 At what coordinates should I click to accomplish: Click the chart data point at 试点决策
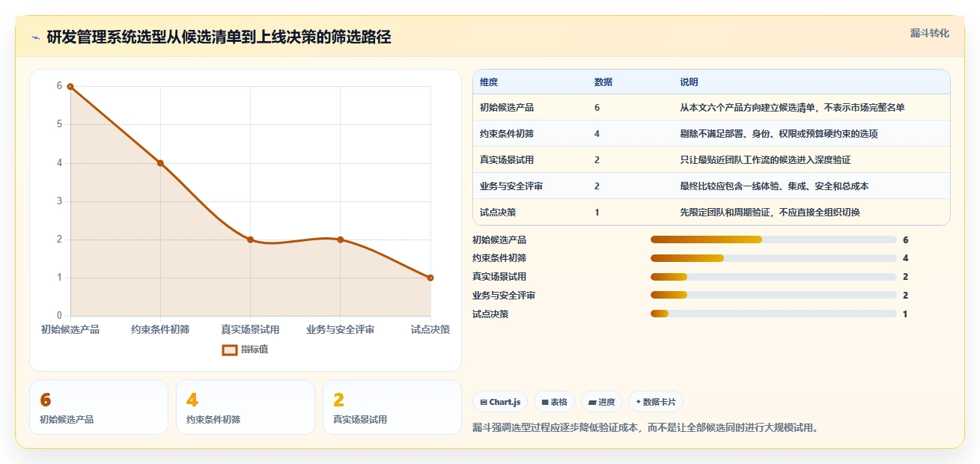[430, 278]
